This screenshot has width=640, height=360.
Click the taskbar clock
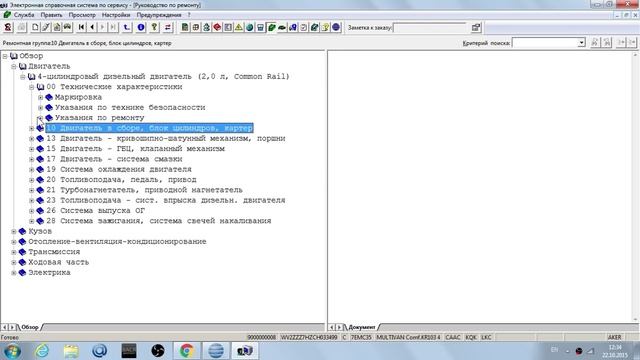click(615, 351)
